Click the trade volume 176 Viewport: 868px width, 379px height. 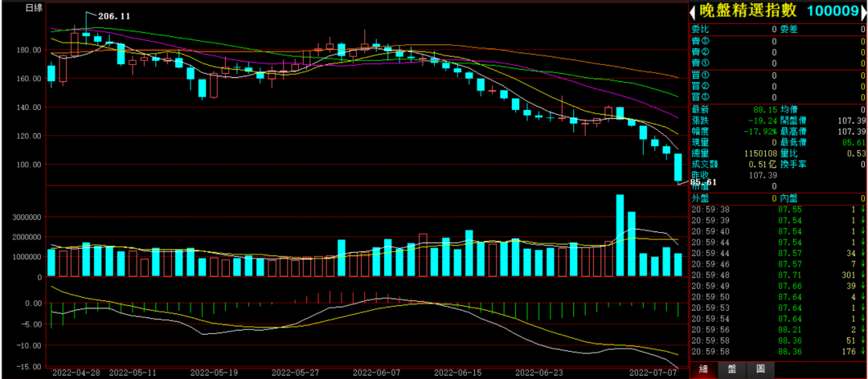click(x=850, y=352)
